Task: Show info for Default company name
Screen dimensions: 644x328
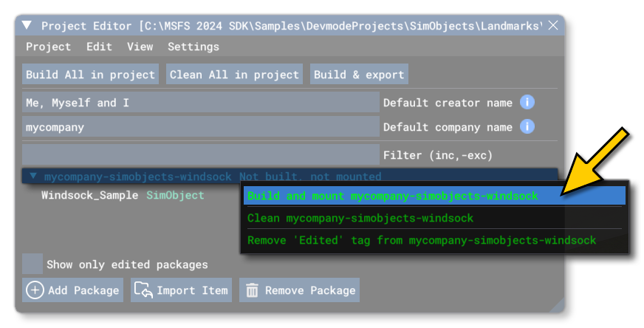Action: click(527, 126)
